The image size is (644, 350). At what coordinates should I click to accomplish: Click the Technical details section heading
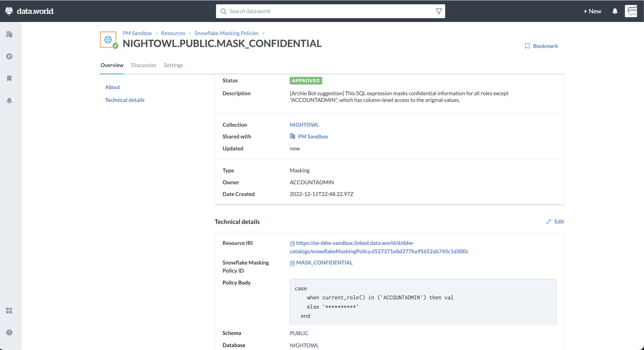(237, 222)
